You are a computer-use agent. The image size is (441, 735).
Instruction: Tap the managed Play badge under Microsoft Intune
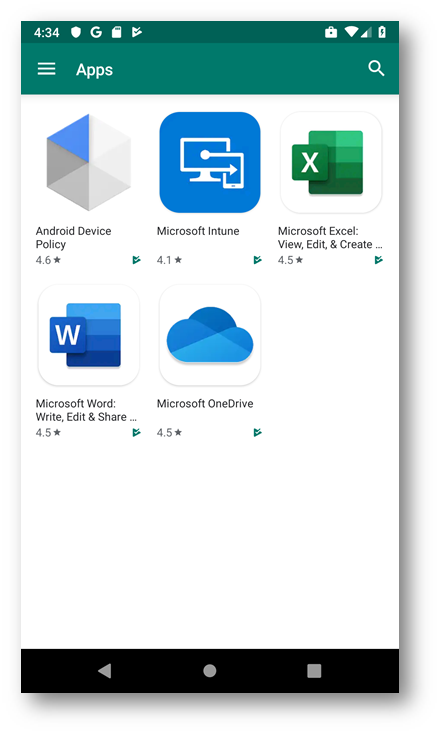point(257,260)
